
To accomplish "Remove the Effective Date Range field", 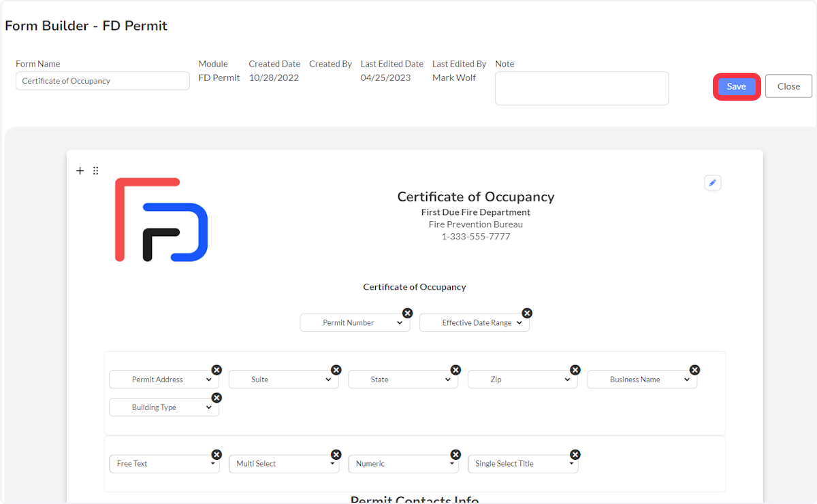I will tap(527, 313).
